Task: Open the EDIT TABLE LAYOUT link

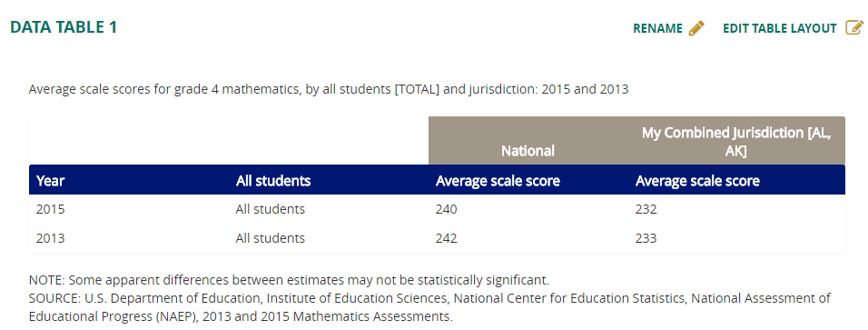Action: 779,28
